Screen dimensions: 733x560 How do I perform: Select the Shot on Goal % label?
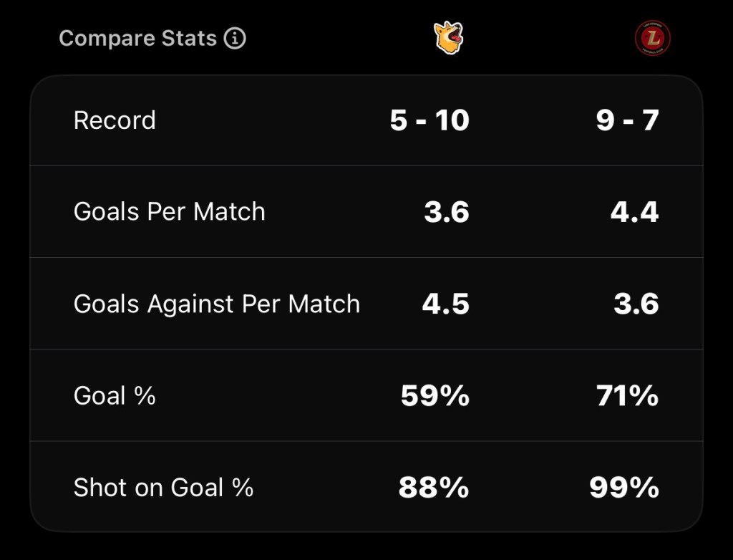point(163,488)
